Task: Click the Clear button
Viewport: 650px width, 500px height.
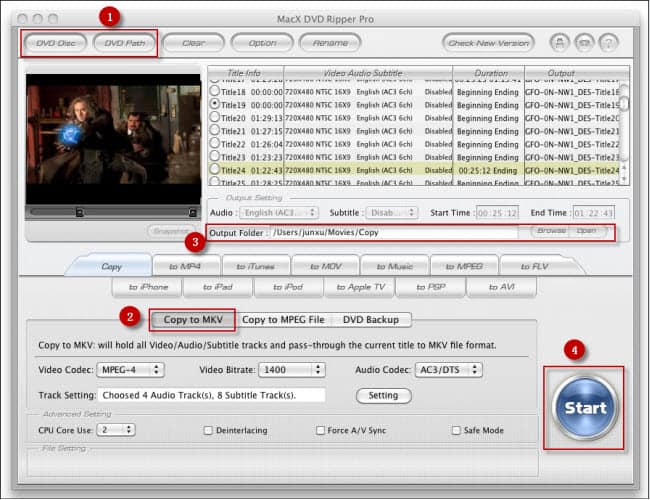Action: [x=194, y=43]
